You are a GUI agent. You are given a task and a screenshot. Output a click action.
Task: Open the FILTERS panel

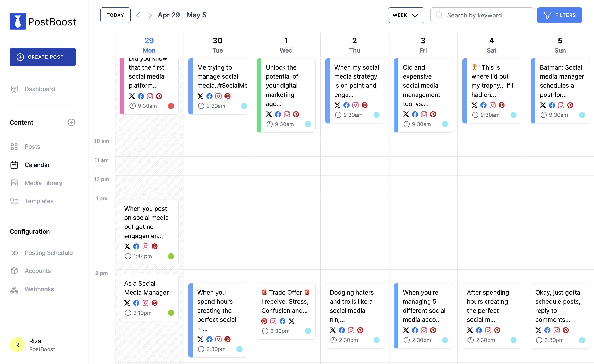[559, 15]
